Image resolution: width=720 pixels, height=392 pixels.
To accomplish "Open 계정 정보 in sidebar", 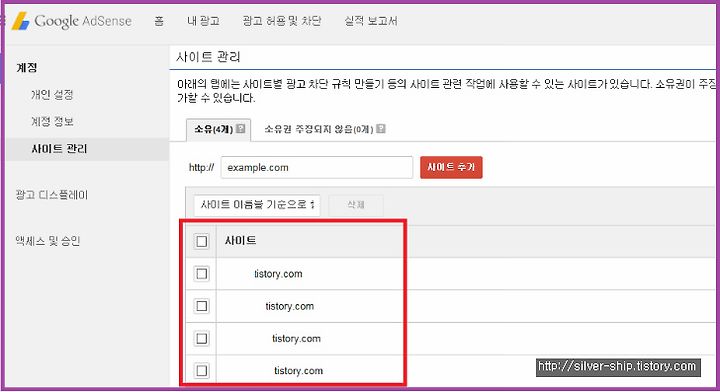I will (52, 122).
